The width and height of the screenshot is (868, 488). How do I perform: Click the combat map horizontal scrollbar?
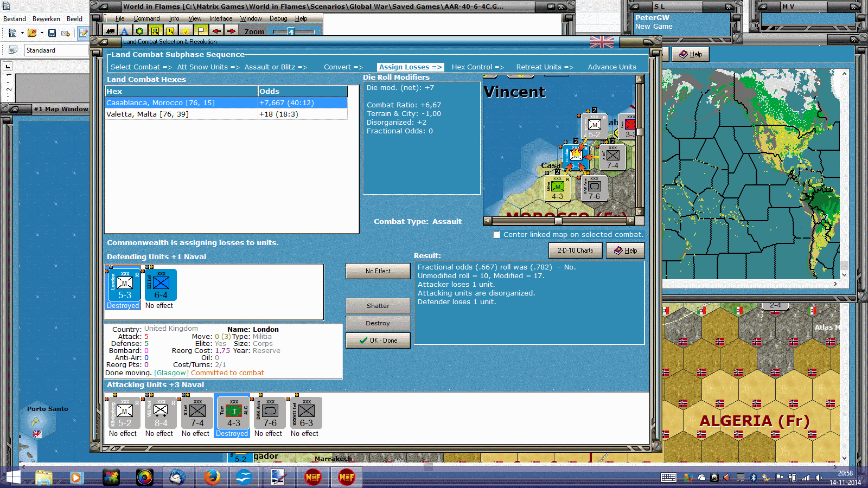coord(558,221)
